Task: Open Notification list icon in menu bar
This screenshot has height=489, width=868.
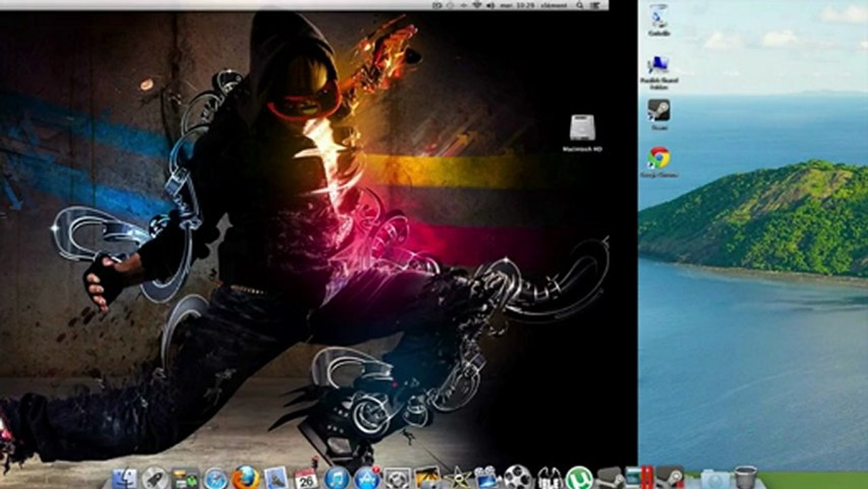Action: click(x=595, y=5)
